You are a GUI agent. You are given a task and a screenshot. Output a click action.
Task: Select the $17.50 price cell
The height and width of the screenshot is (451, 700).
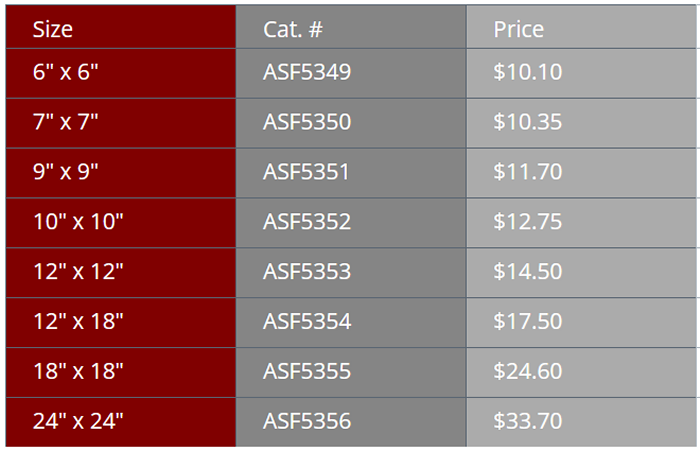(528, 322)
